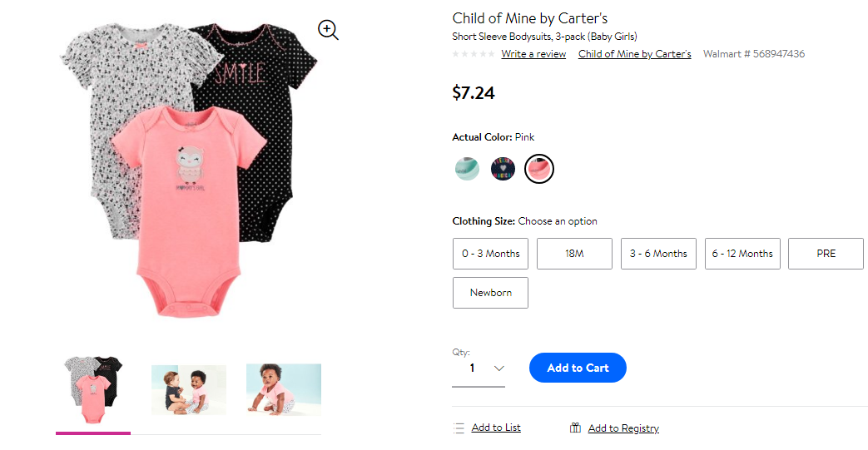Add the bodysuits to cart
Image resolution: width=868 pixels, height=450 pixels.
pyautogui.click(x=578, y=368)
